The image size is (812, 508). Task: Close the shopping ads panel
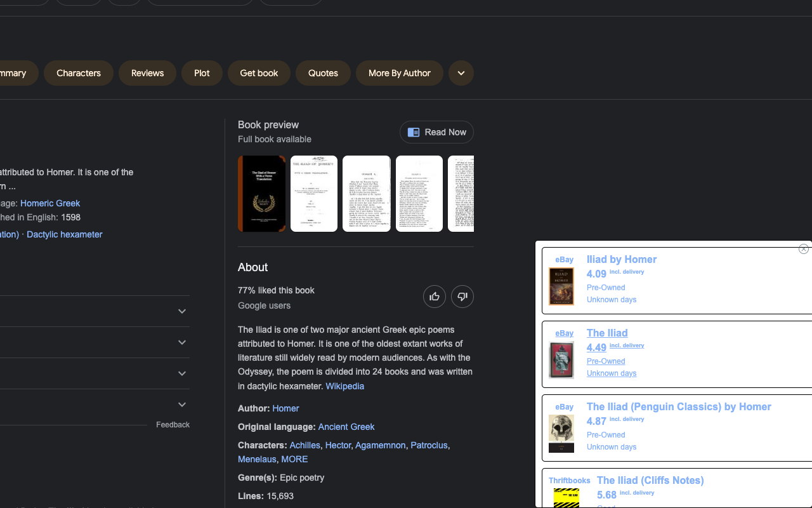[x=804, y=249]
